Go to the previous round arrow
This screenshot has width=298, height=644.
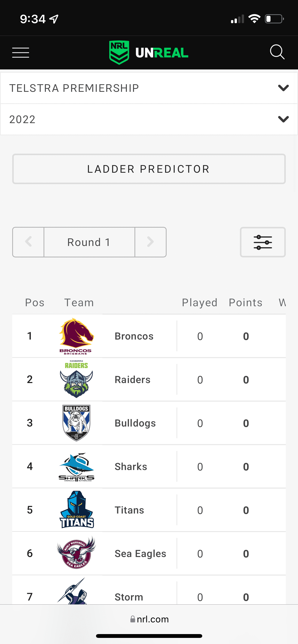pos(28,242)
